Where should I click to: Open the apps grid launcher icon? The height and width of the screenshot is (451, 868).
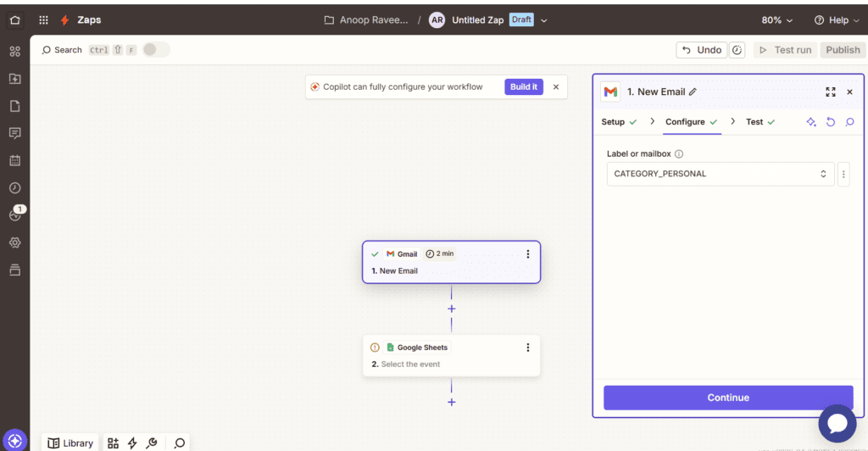[x=43, y=19]
